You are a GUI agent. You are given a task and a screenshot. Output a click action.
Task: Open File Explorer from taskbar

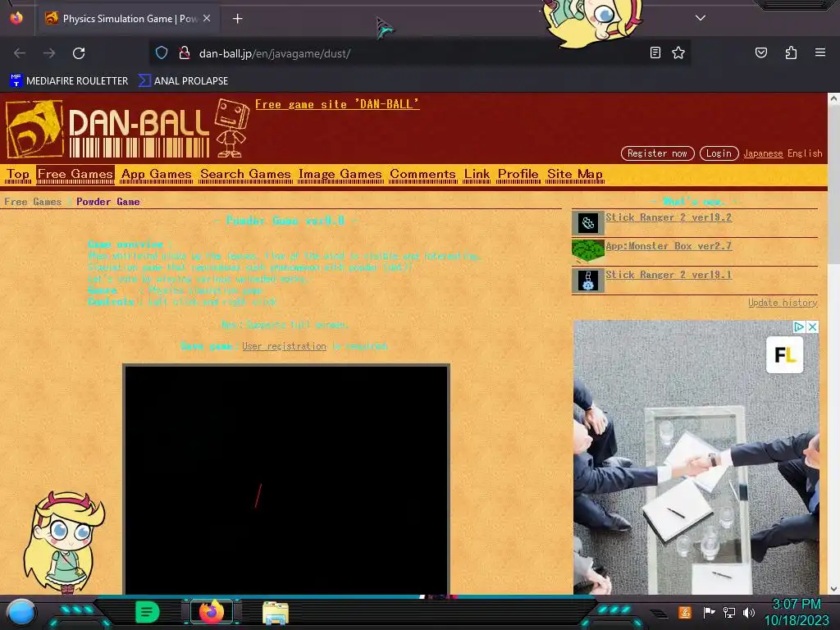[x=276, y=612]
